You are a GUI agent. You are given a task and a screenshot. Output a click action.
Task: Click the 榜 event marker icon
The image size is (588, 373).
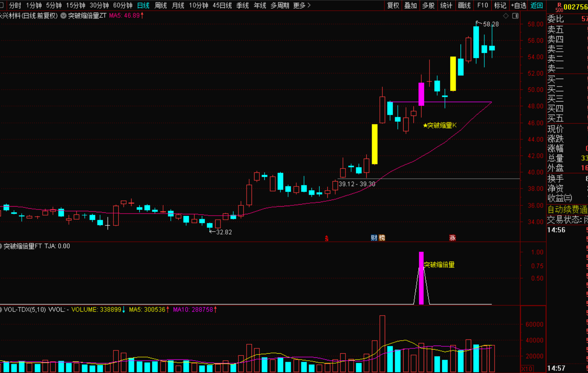click(382, 238)
